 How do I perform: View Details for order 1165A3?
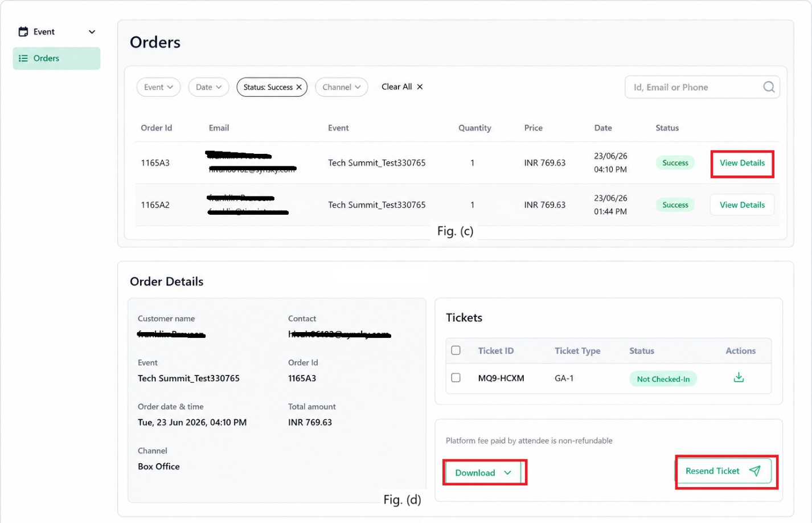point(742,163)
